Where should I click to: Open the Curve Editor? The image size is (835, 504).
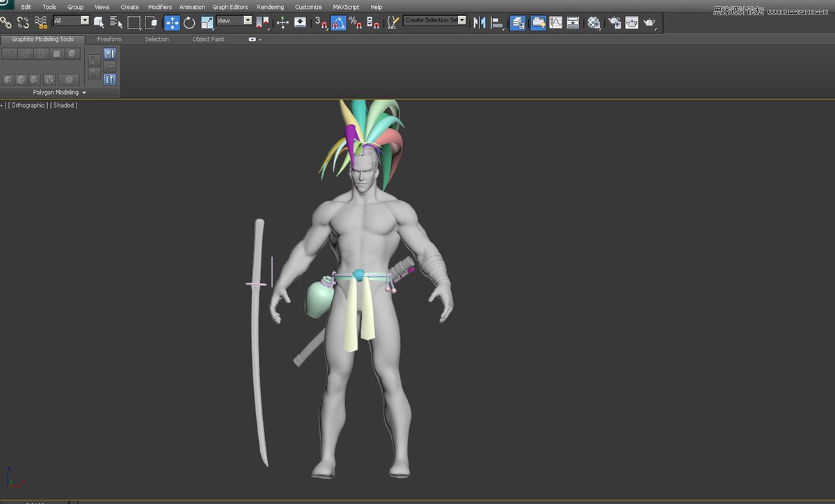pos(555,22)
